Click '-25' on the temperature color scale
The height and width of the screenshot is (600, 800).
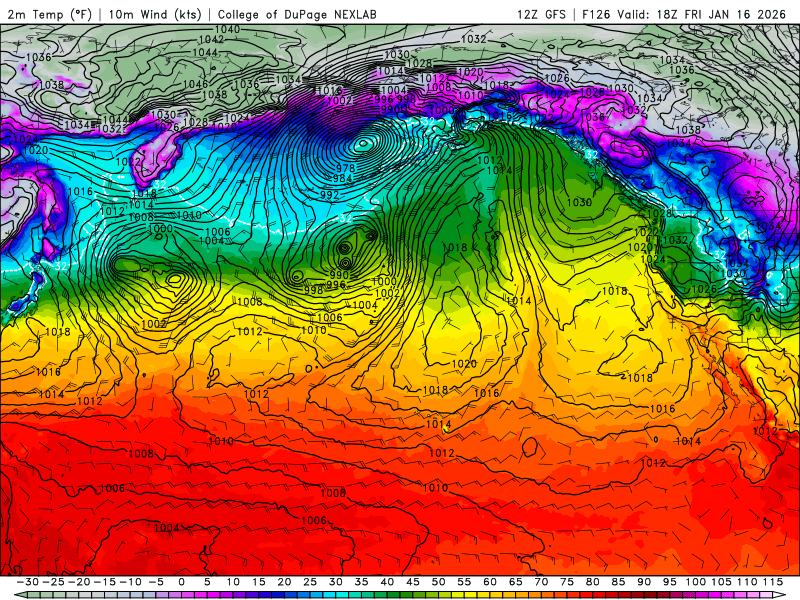[53, 582]
